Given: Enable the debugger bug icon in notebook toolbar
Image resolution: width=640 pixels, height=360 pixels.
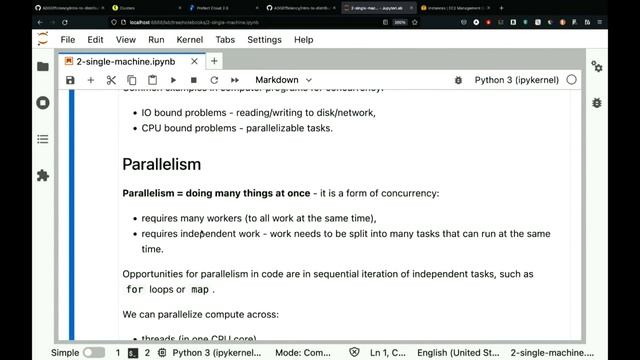Looking at the screenshot, I should point(458,80).
